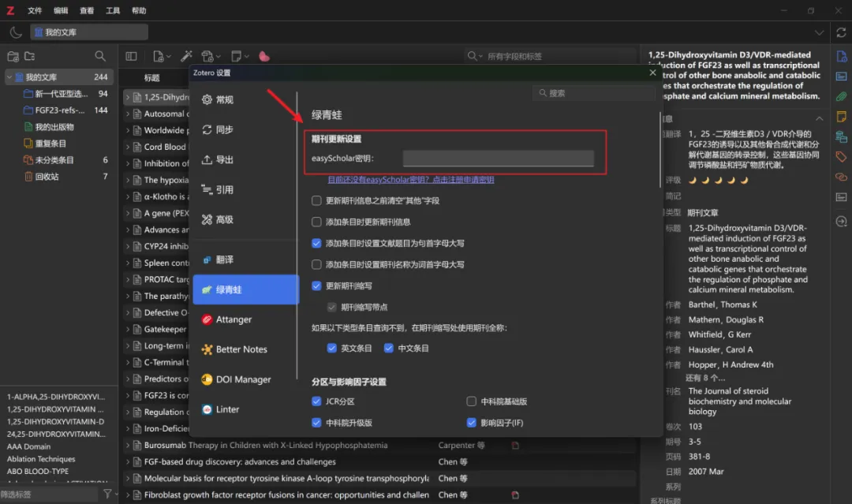
Task: Toggle 添加条目时设置期刊名称为词首字母大写 checkbox
Action: point(316,264)
